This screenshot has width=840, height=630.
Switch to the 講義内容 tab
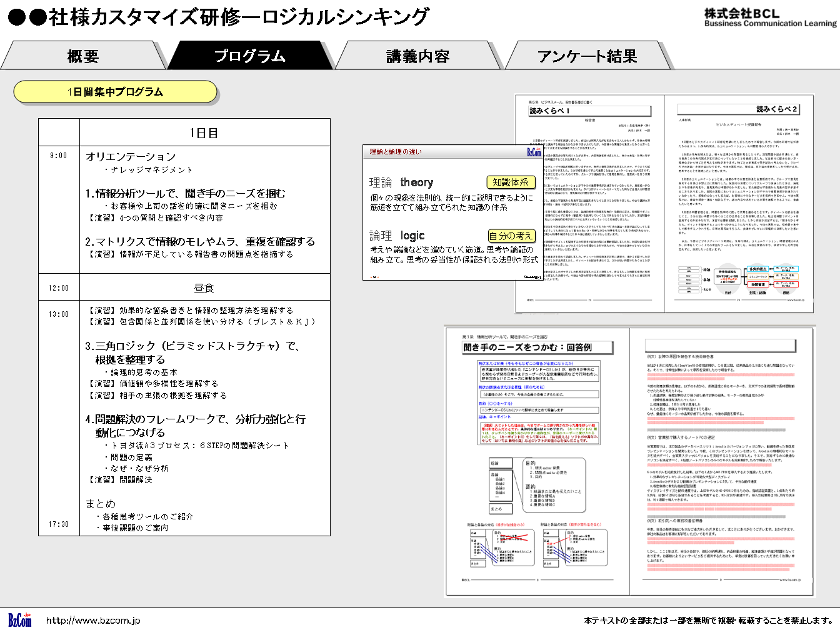click(x=417, y=56)
